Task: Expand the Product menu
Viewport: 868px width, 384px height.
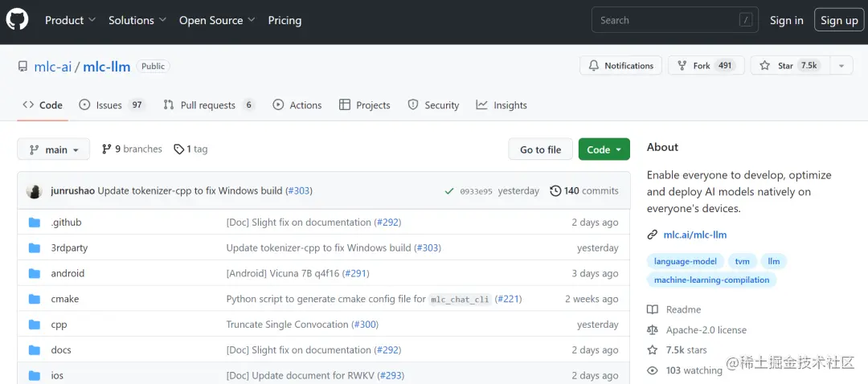Action: pyautogui.click(x=70, y=20)
